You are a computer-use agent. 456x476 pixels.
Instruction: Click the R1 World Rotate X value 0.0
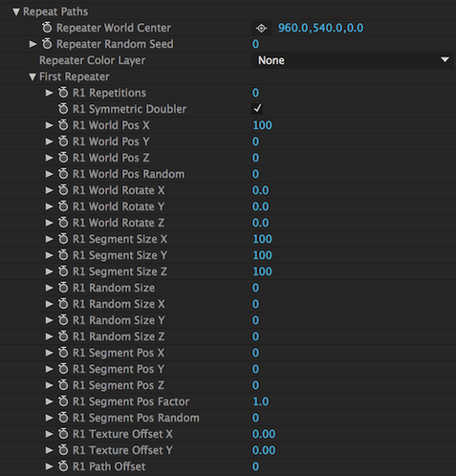260,190
